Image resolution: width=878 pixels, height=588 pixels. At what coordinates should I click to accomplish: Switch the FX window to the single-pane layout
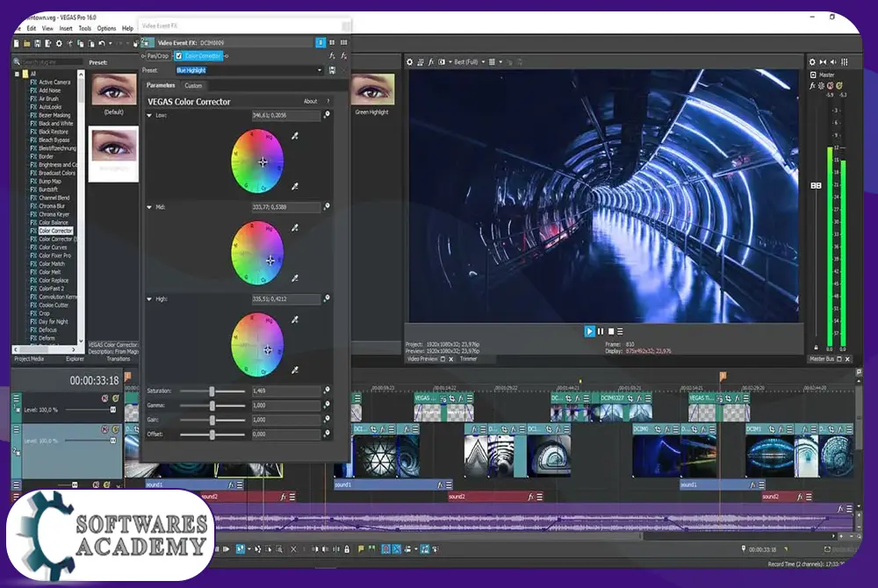(x=320, y=42)
